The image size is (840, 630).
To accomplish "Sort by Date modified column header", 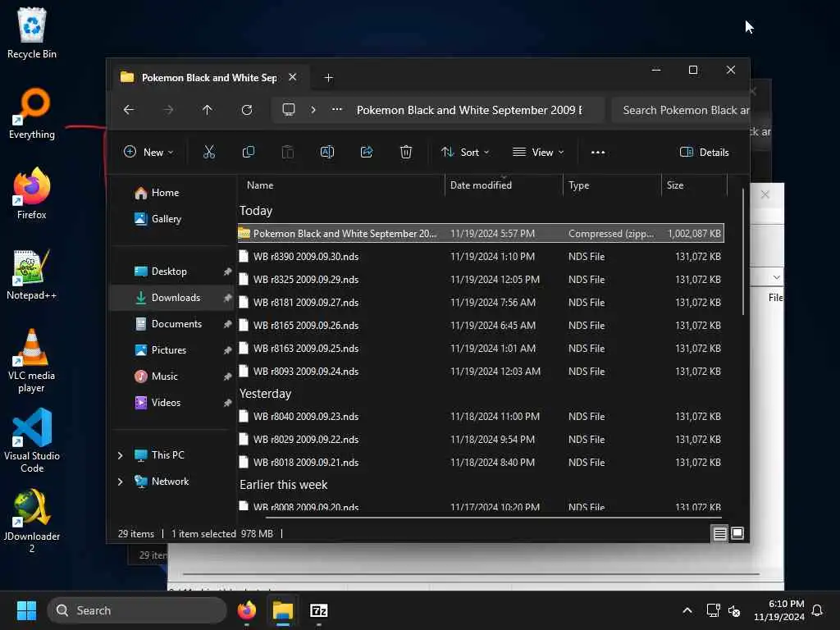I will click(504, 185).
